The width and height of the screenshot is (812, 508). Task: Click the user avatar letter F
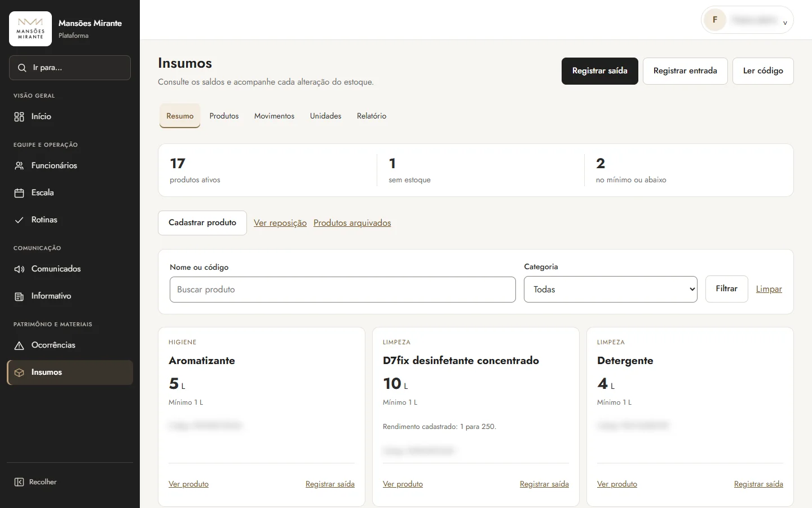click(715, 20)
